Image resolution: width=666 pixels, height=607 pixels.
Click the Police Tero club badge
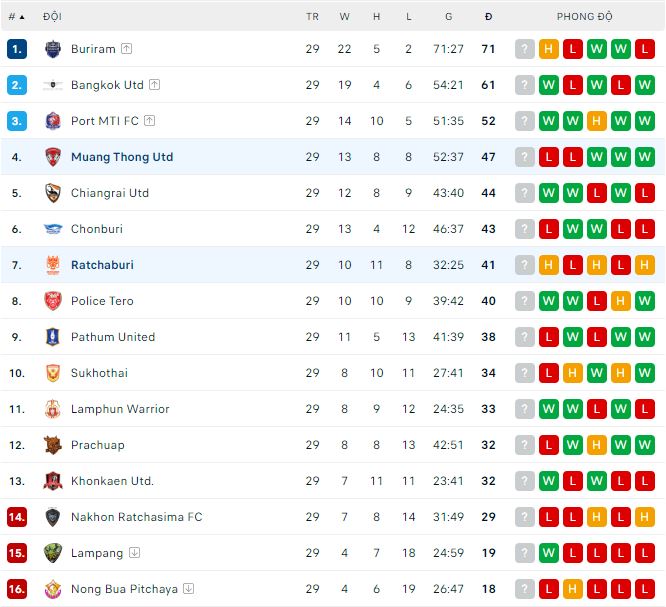click(53, 301)
